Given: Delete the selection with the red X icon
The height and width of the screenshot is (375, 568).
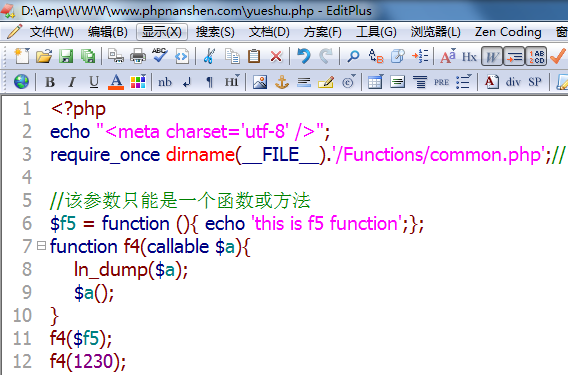Looking at the screenshot, I should pos(276,57).
